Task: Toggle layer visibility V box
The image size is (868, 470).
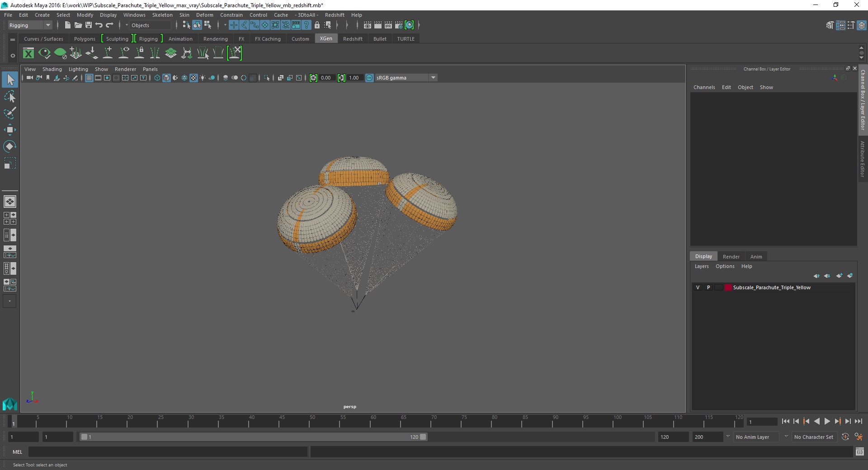Action: [x=698, y=287]
